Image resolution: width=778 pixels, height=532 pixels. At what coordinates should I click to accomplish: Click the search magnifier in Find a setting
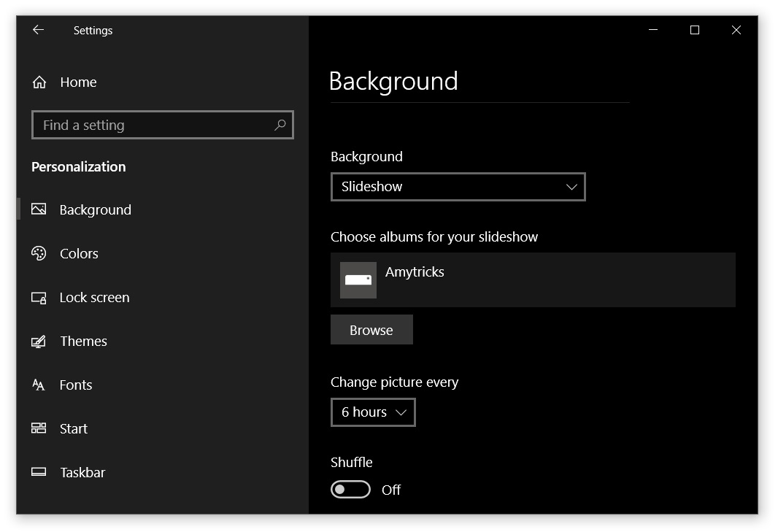(280, 125)
